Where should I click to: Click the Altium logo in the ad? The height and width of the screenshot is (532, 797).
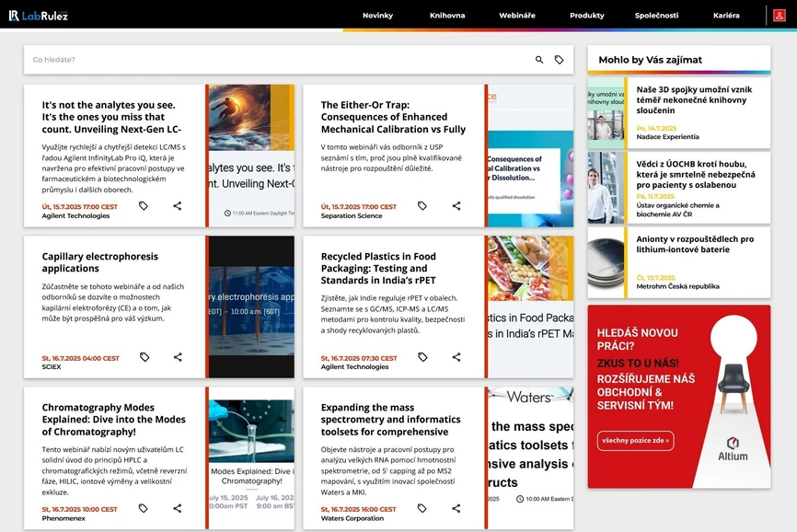pos(733,449)
